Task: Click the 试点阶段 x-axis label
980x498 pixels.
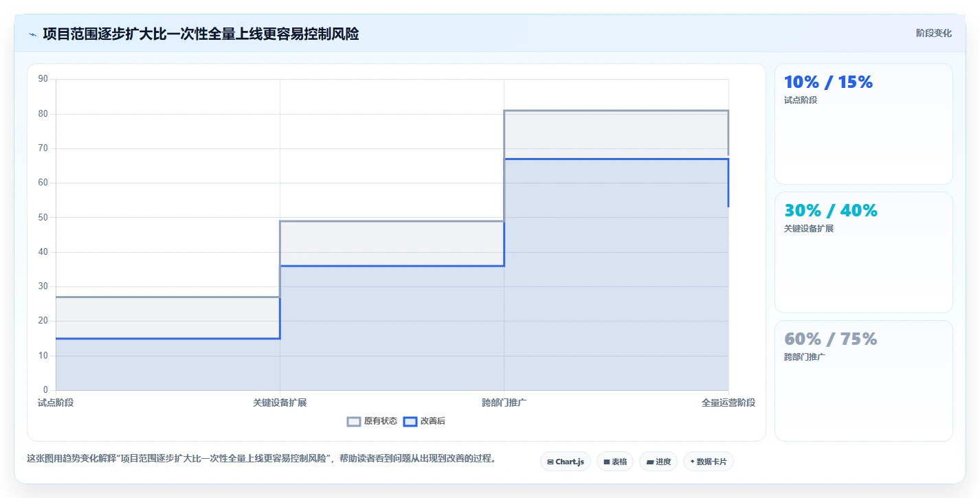Action: pos(56,403)
